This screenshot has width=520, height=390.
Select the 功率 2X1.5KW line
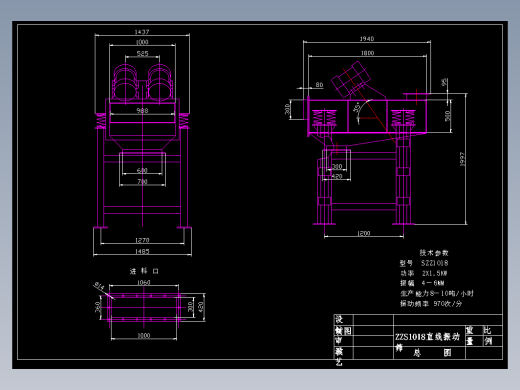point(424,273)
